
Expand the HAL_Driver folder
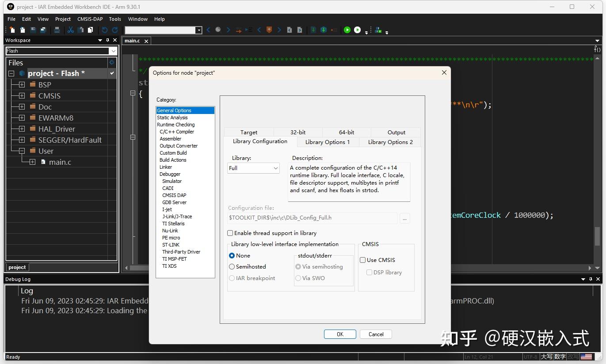click(x=22, y=129)
